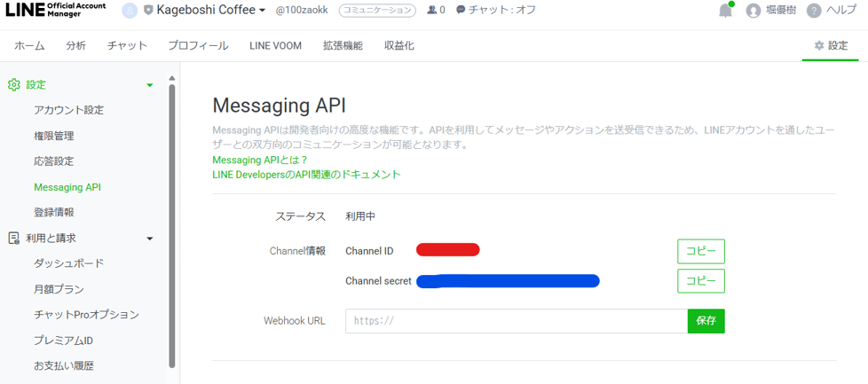Open the 拡張機能 tab
Image resolution: width=868 pixels, height=384 pixels.
coord(343,46)
